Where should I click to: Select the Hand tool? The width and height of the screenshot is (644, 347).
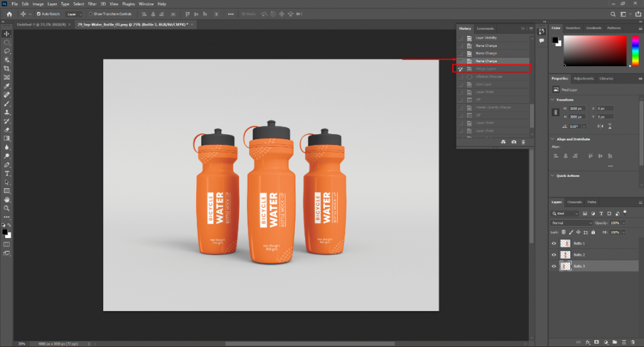pyautogui.click(x=6, y=200)
